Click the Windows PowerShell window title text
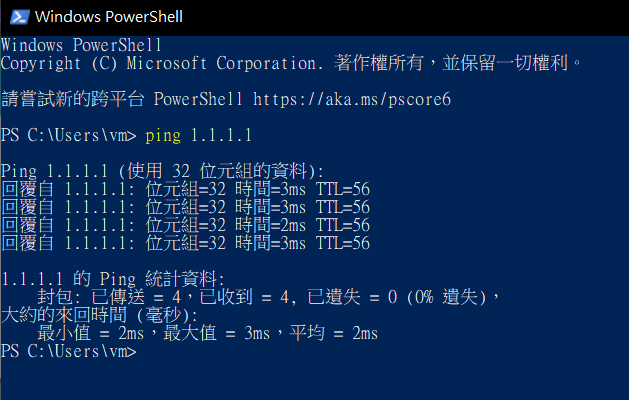The height and width of the screenshot is (400, 629). pos(108,17)
